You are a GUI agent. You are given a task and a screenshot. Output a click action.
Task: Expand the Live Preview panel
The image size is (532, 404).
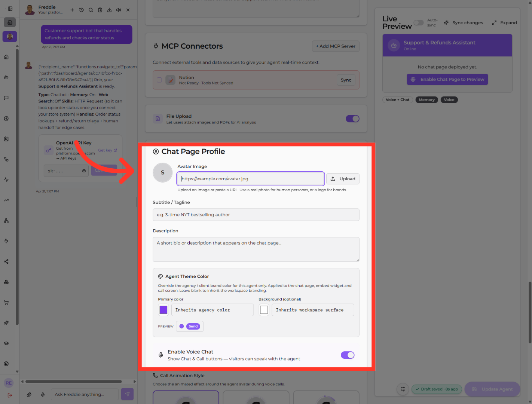pos(504,23)
